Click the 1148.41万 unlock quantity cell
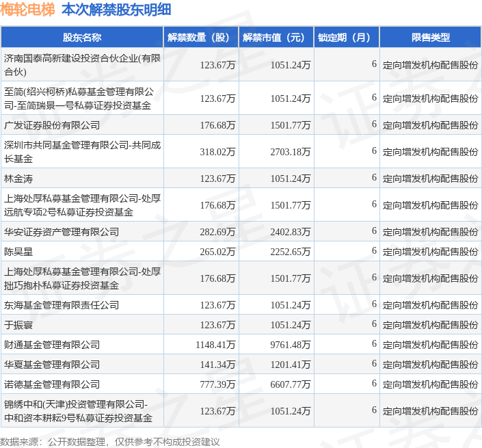This screenshot has width=482, height=448. (215, 345)
